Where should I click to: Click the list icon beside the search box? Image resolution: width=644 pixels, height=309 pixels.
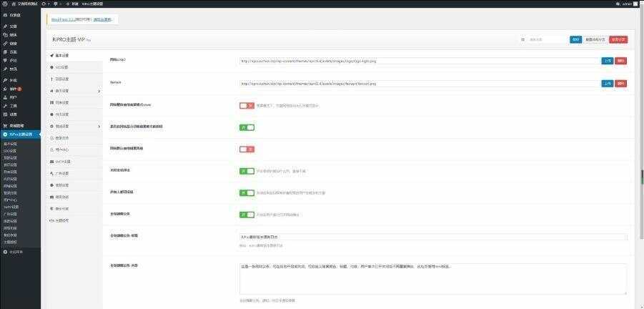522,39
